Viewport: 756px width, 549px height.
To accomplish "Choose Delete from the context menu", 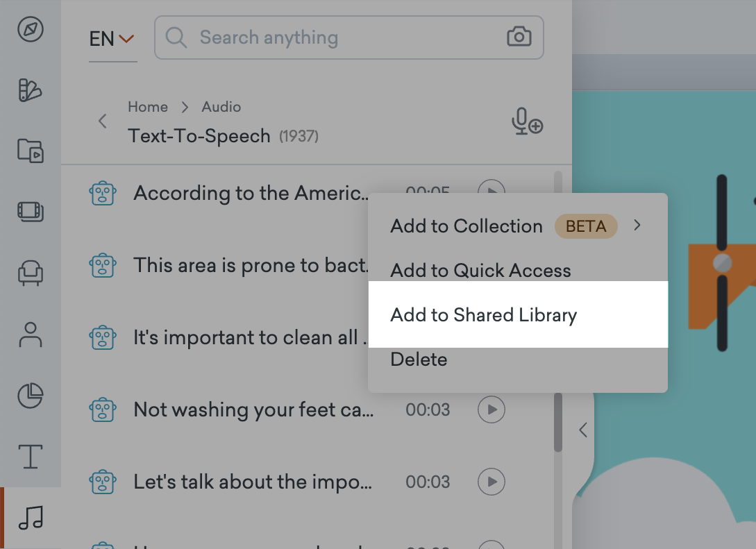I will click(x=419, y=359).
